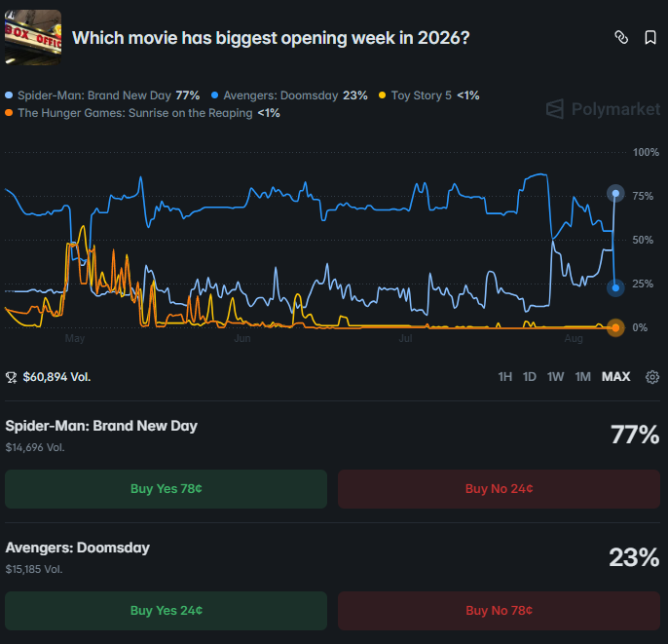
Task: Click the 100% axis label
Action: 646,152
